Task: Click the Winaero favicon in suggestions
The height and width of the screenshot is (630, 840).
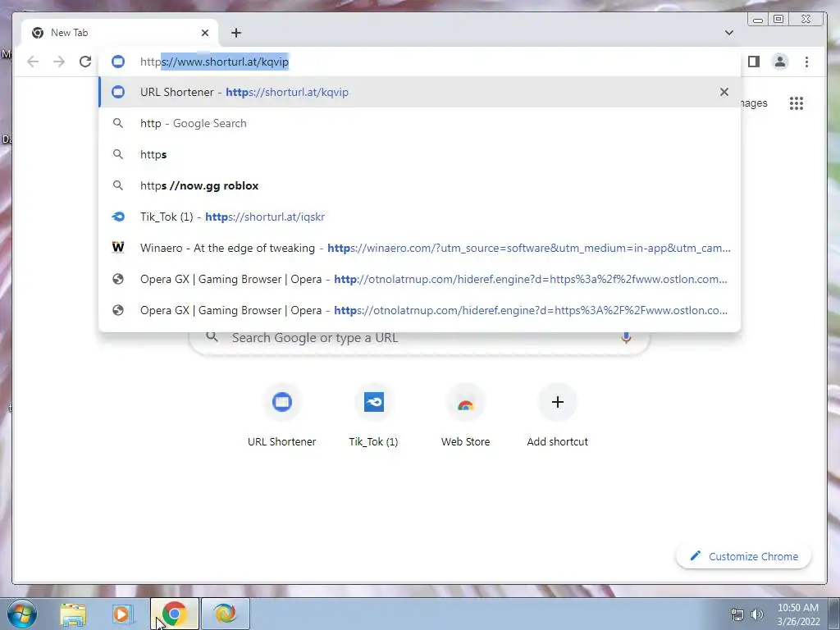Action: click(x=118, y=247)
